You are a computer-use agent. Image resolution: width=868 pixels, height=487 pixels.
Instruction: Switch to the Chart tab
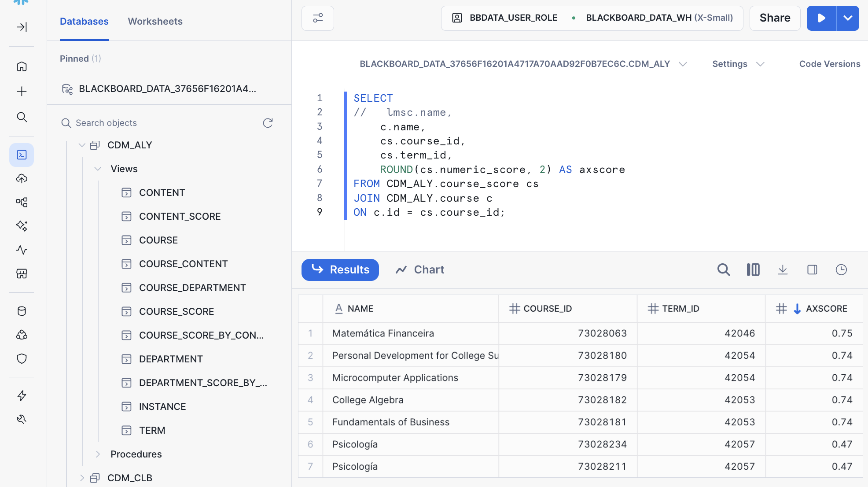(420, 269)
